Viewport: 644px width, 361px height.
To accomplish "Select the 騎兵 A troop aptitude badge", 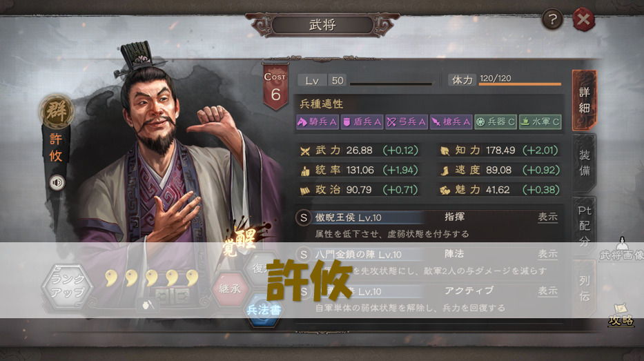I will pyautogui.click(x=318, y=121).
